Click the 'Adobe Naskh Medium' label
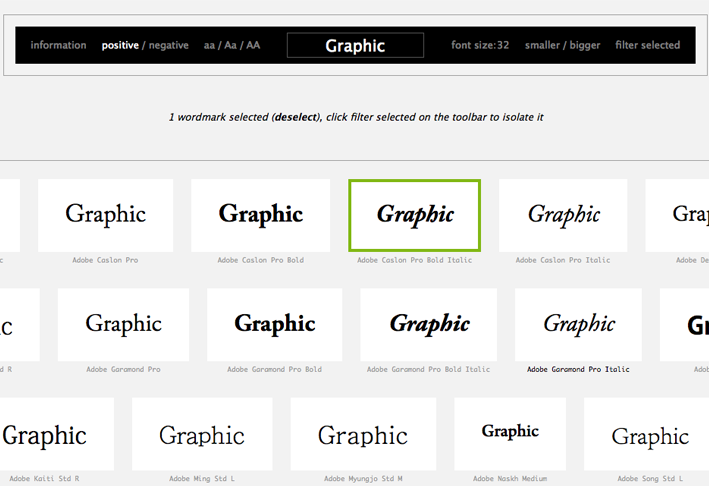 tap(510, 478)
